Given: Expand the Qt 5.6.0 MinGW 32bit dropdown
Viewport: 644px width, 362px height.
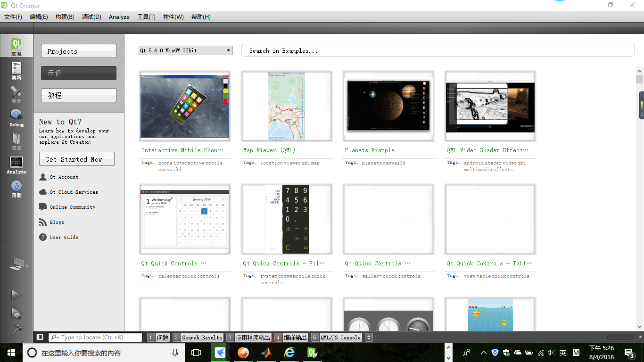Looking at the screenshot, I should pyautogui.click(x=185, y=50).
